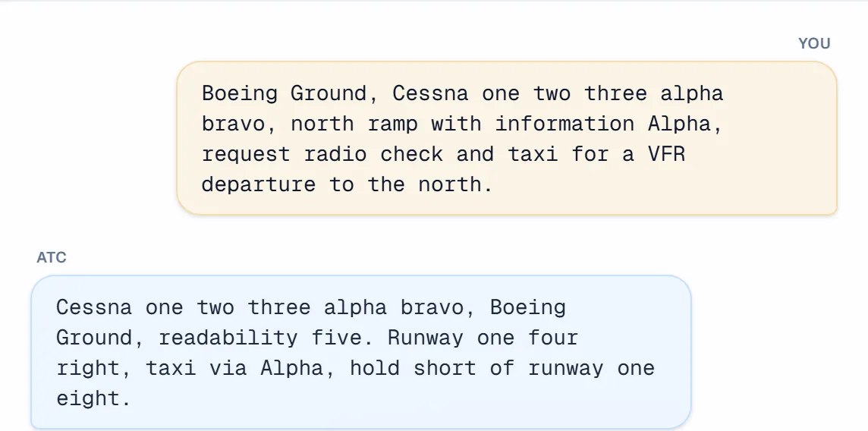Screen dimensions: 868x431
Task: Click the YOU sender label
Action: (813, 43)
